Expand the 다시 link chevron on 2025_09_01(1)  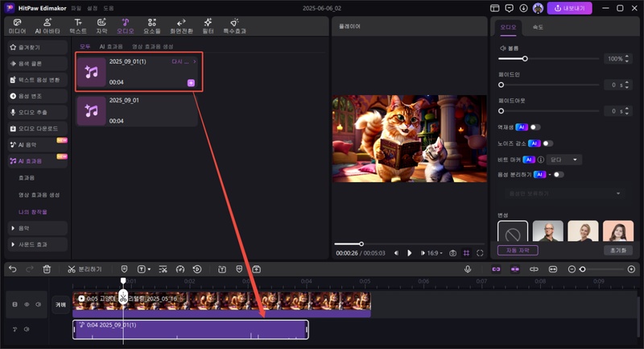click(x=194, y=62)
